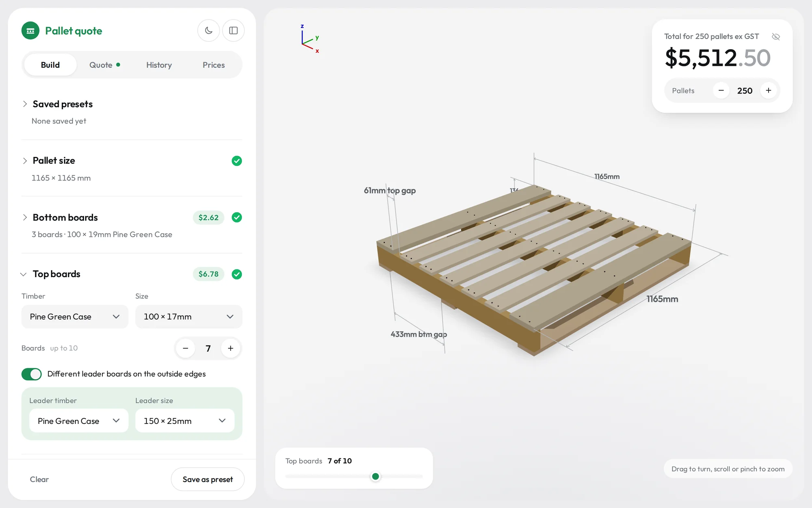This screenshot has height=508, width=812.
Task: Increase pallets quantity with plus
Action: (769, 91)
